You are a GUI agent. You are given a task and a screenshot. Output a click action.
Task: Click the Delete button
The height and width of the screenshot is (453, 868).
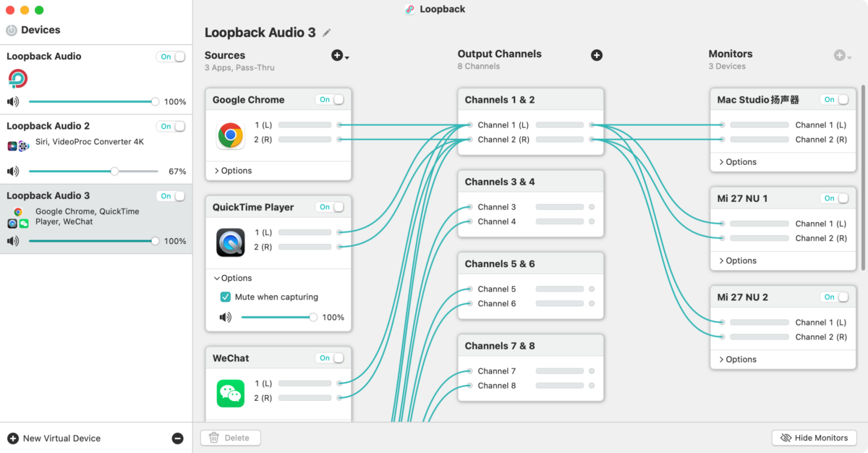[231, 438]
